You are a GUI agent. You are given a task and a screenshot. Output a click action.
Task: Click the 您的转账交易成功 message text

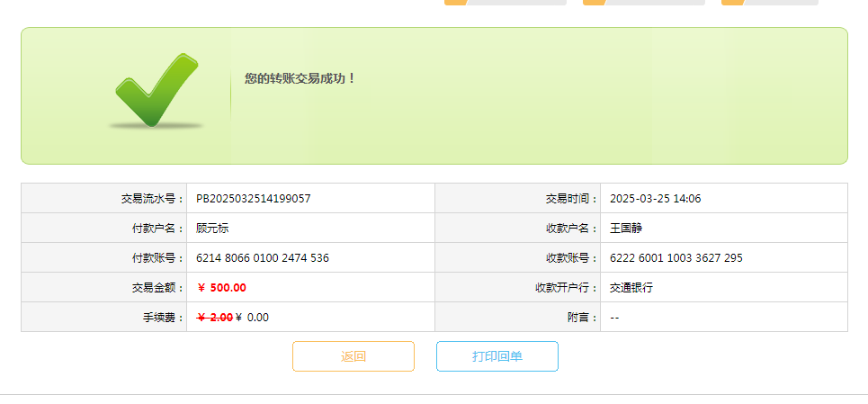[x=300, y=78]
